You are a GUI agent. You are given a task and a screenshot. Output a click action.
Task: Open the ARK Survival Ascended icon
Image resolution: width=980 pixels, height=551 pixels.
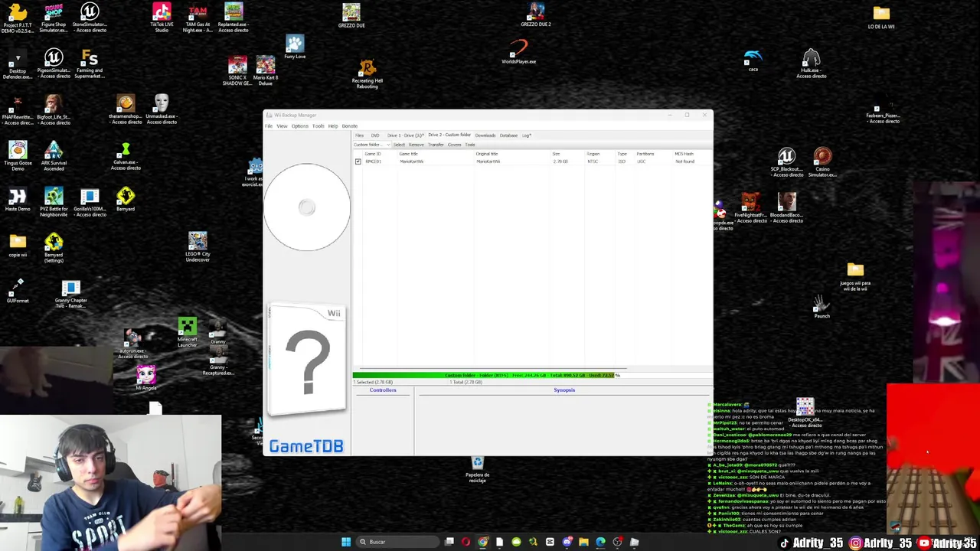click(54, 156)
